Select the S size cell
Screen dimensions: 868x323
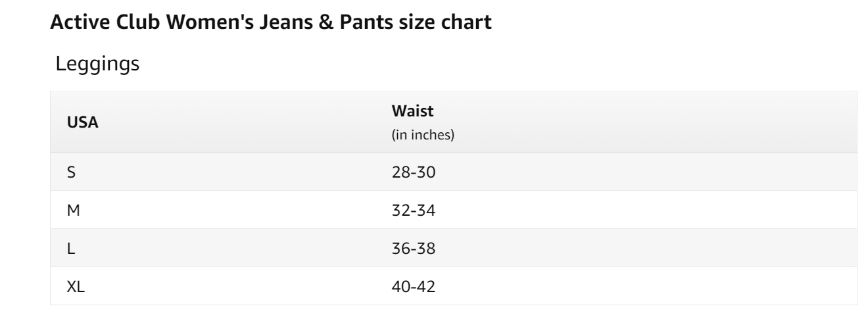pos(72,172)
